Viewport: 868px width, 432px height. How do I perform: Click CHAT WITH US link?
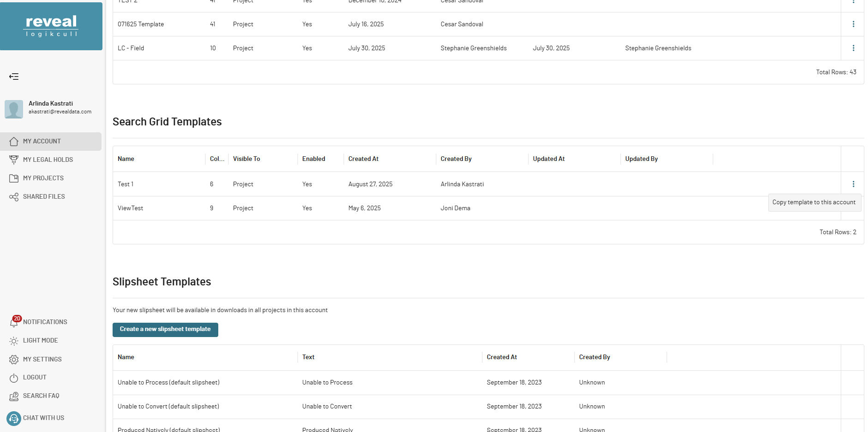(x=44, y=418)
